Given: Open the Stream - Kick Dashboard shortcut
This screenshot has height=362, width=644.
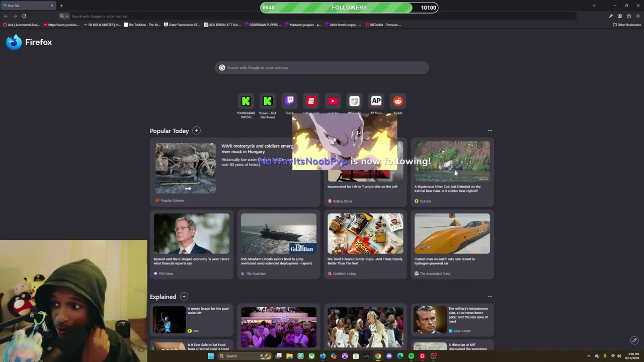Looking at the screenshot, I should tap(268, 101).
